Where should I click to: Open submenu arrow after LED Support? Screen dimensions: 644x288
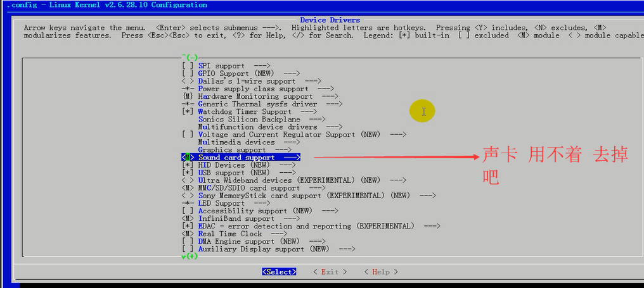point(262,203)
